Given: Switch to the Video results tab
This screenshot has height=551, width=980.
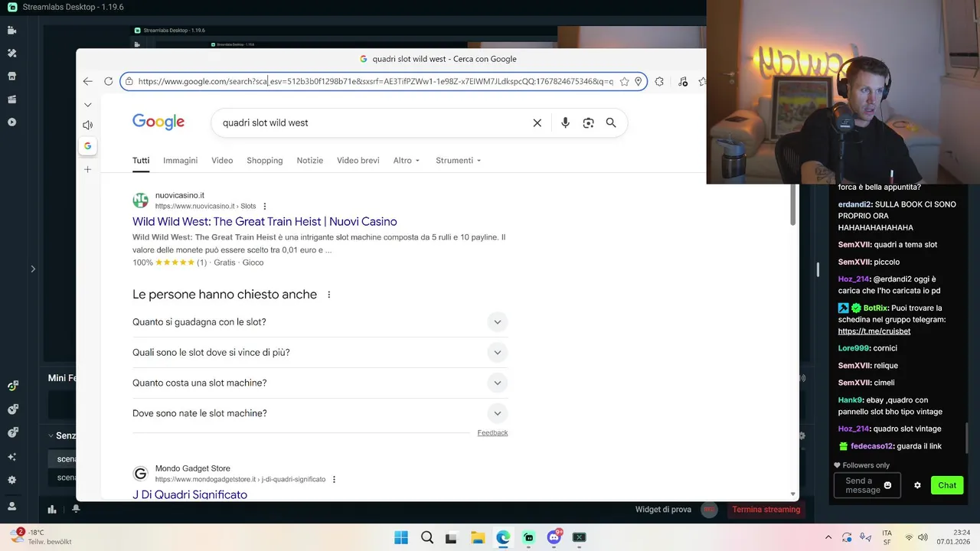Looking at the screenshot, I should pyautogui.click(x=222, y=161).
